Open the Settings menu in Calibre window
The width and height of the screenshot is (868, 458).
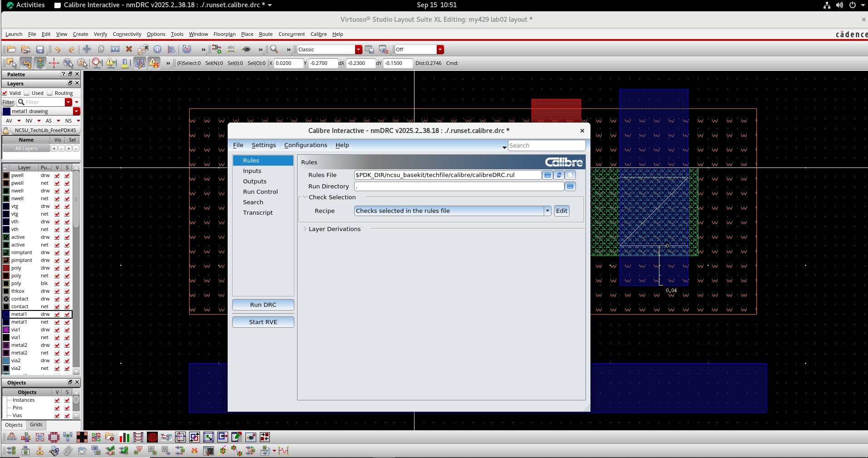click(263, 145)
